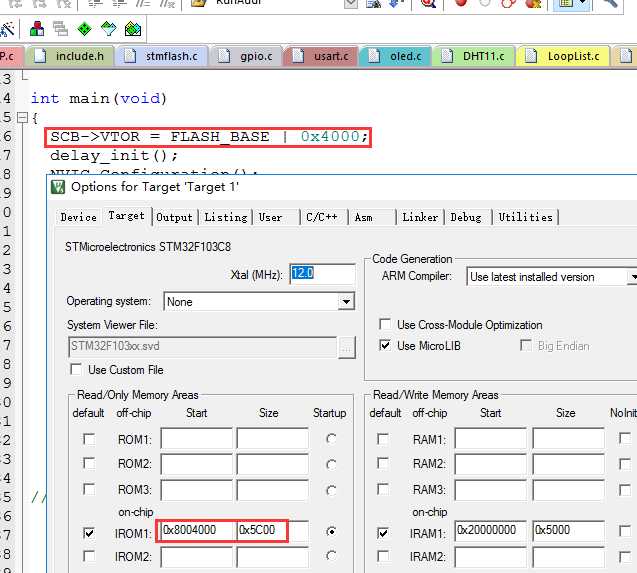Click the configuration wrench icon in top toolbar

(609, 3)
